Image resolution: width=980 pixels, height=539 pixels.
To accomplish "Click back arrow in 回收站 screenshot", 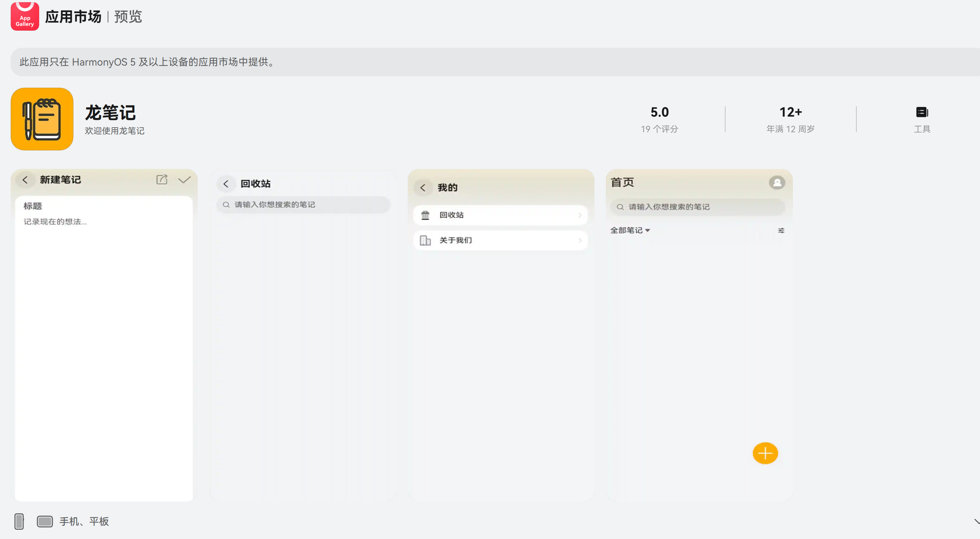I will [x=226, y=184].
